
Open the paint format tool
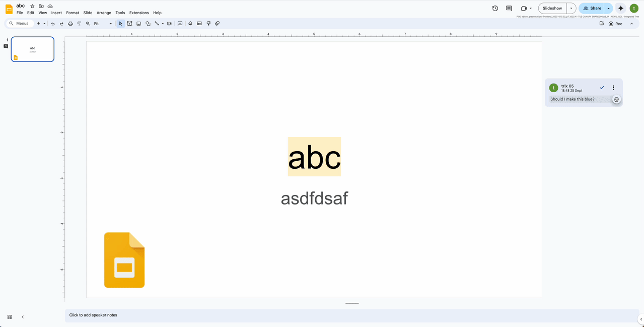pyautogui.click(x=79, y=23)
